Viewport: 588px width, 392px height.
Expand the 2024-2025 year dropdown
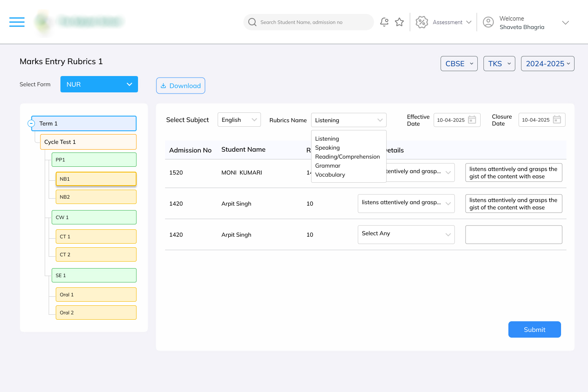548,64
